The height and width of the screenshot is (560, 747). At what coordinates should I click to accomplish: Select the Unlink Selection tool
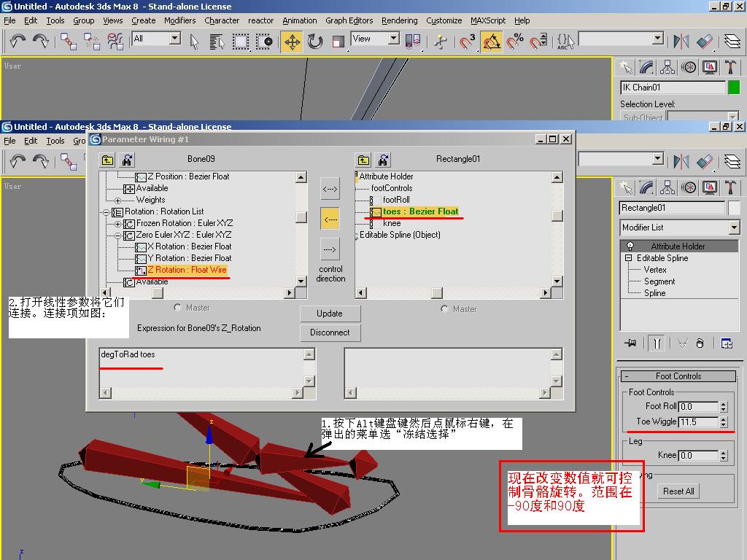pyautogui.click(x=91, y=42)
